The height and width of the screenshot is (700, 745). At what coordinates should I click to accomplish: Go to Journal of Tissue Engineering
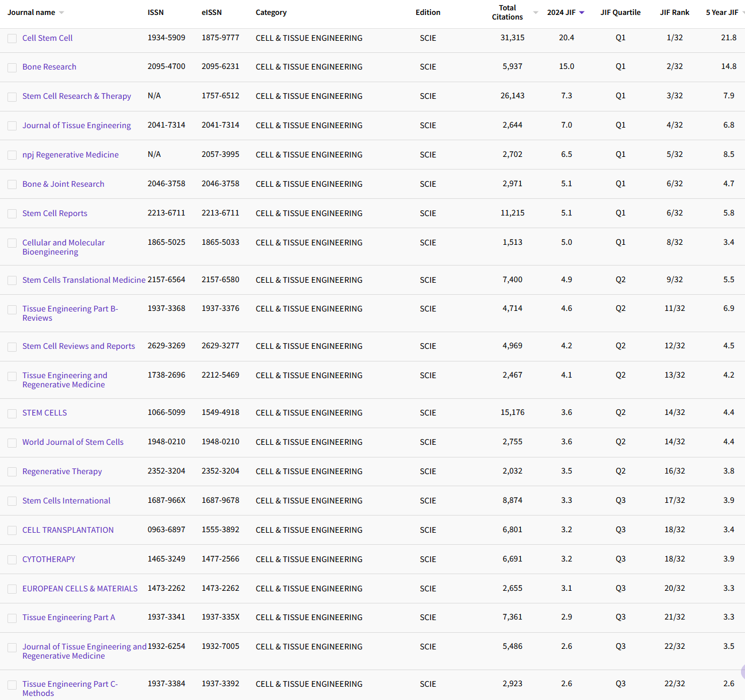point(76,125)
